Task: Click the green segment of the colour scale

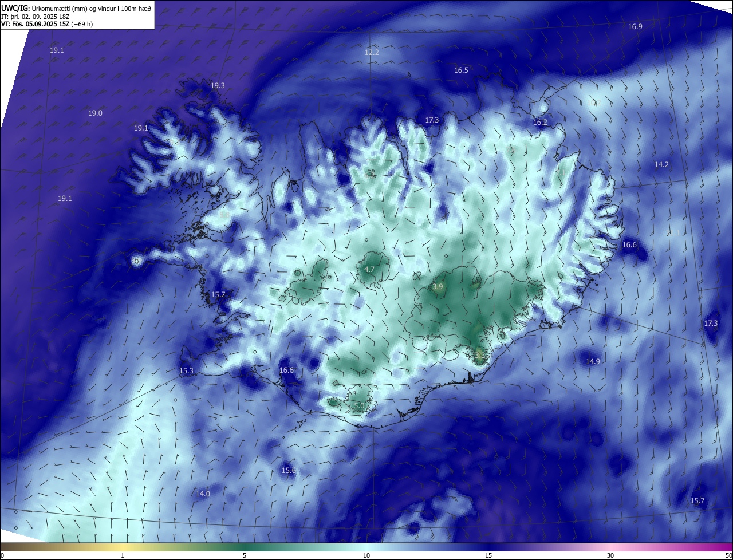Action: (x=245, y=547)
